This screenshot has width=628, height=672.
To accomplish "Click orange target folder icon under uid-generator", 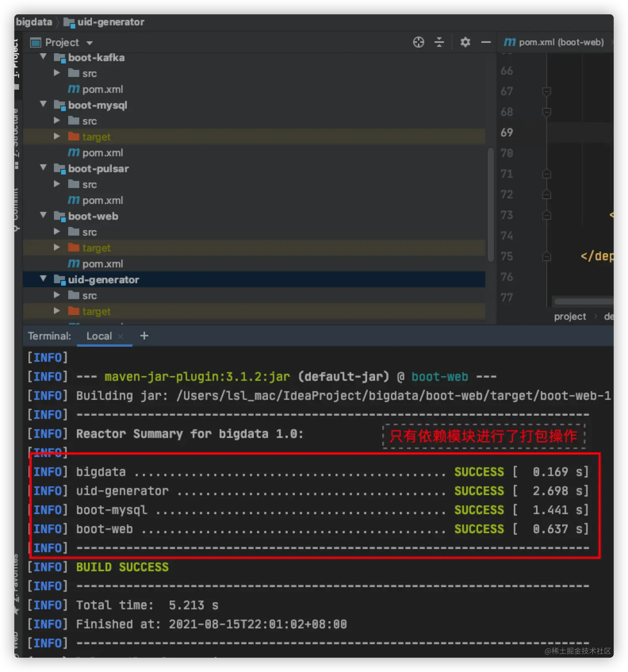I will (x=74, y=311).
